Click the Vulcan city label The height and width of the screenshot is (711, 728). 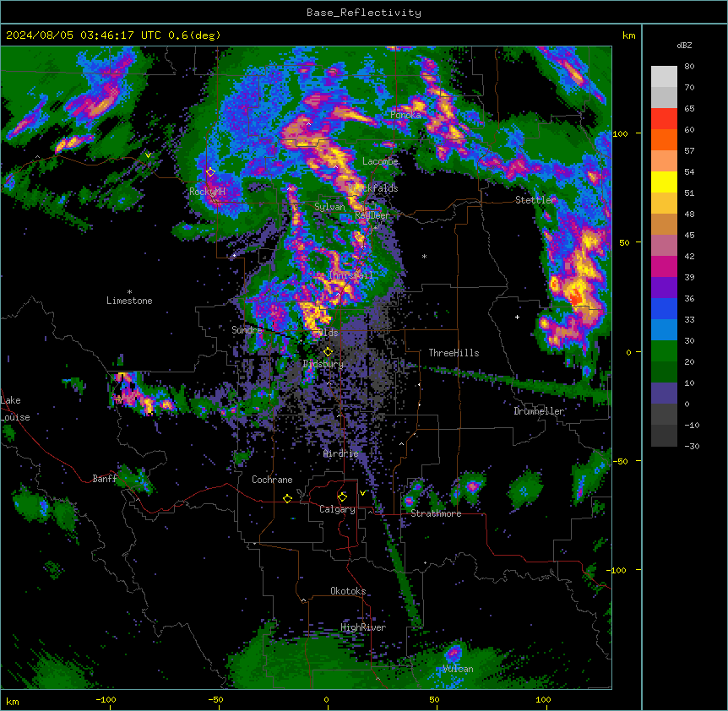click(x=458, y=669)
